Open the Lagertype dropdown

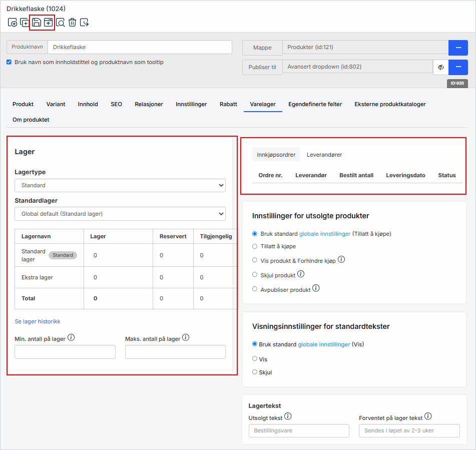(x=120, y=185)
